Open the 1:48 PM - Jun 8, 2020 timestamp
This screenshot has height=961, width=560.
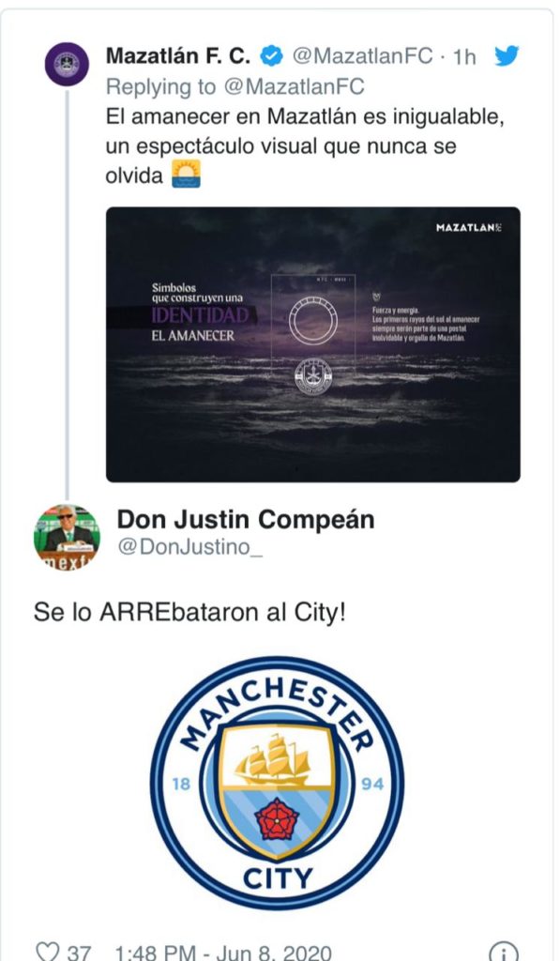coord(223,953)
